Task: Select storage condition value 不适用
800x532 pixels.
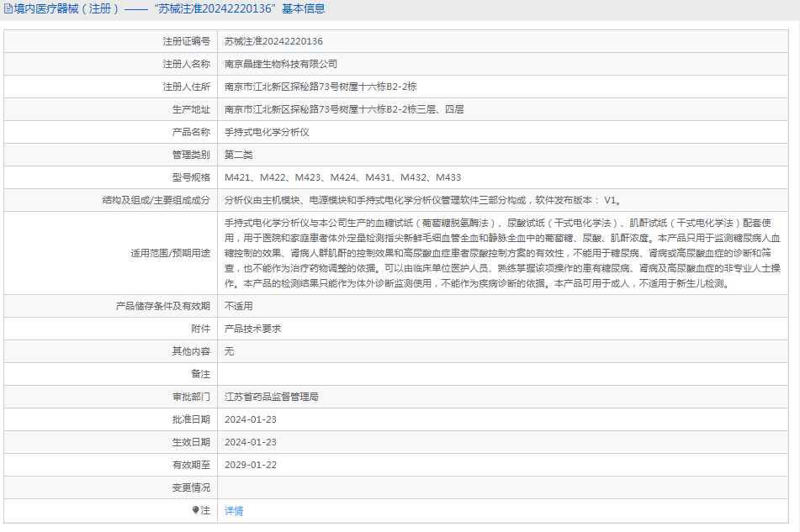Action: pyautogui.click(x=239, y=306)
